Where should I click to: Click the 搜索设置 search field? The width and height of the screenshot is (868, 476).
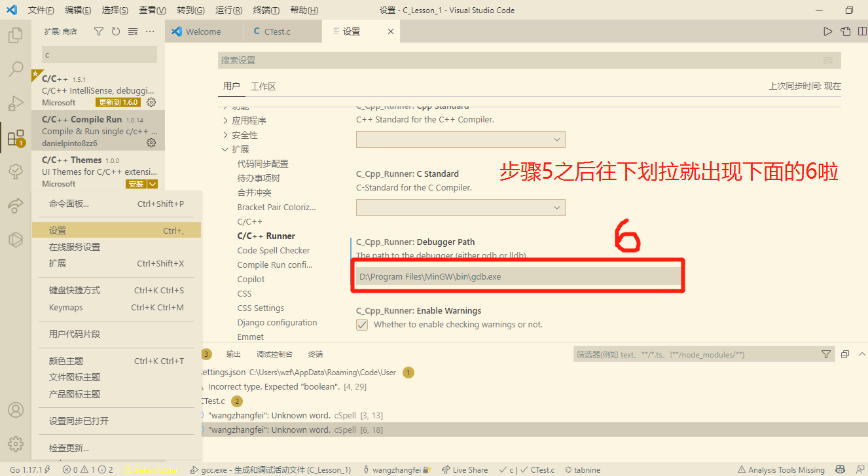tap(529, 60)
